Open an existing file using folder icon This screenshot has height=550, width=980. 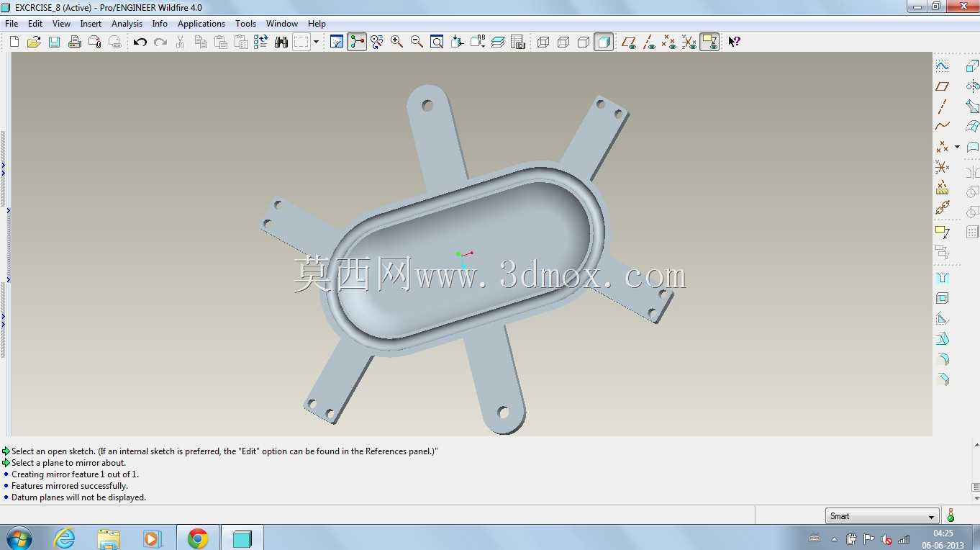34,42
